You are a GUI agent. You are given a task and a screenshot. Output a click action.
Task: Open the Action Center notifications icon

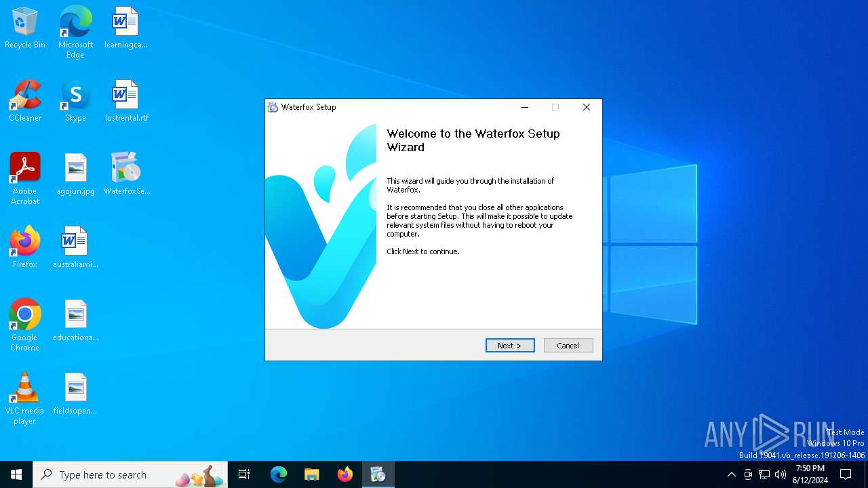click(x=846, y=474)
